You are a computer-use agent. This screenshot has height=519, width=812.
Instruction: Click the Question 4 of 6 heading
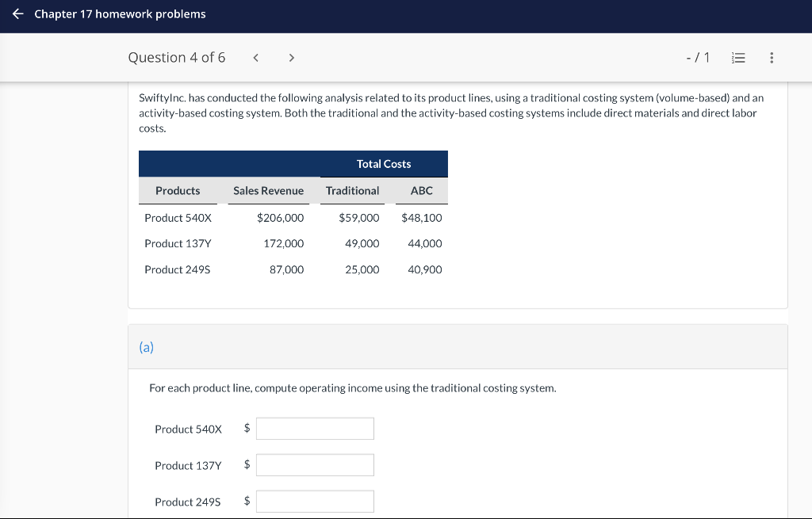click(x=177, y=57)
